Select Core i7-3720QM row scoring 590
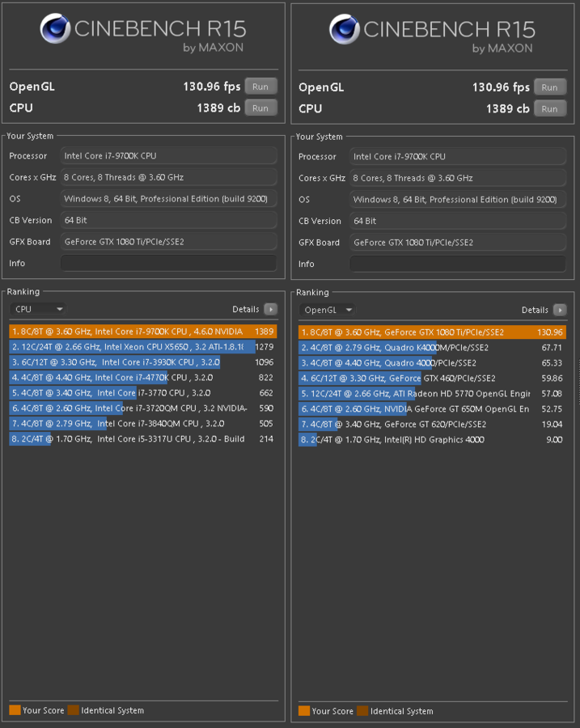Screen dimensions: 580x728 click(x=143, y=408)
